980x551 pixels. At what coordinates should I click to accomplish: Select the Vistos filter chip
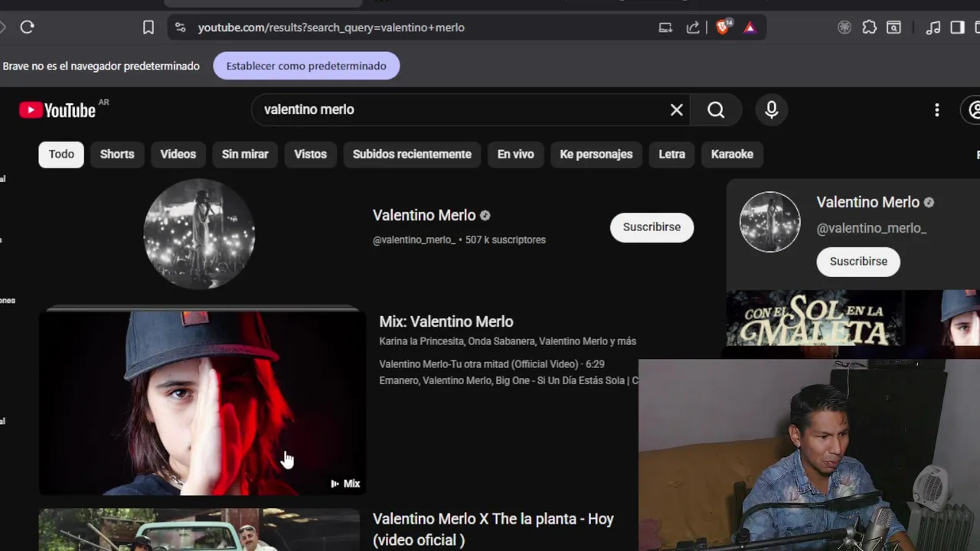(x=310, y=155)
